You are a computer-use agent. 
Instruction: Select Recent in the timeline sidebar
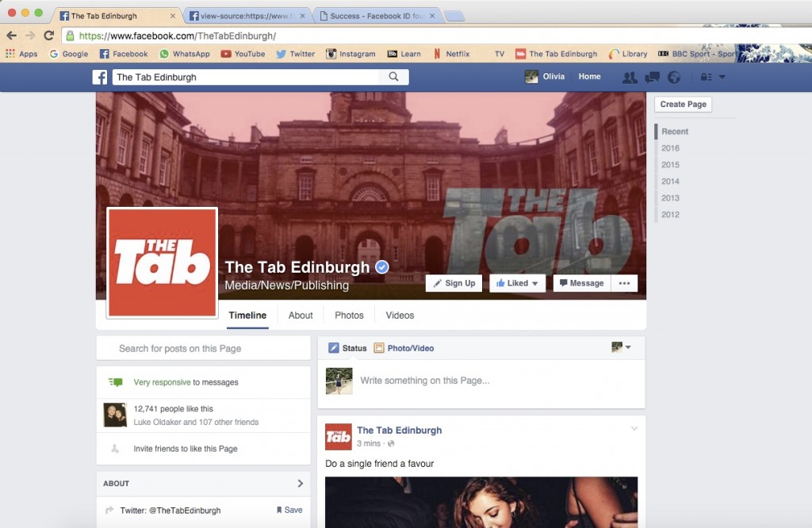675,132
